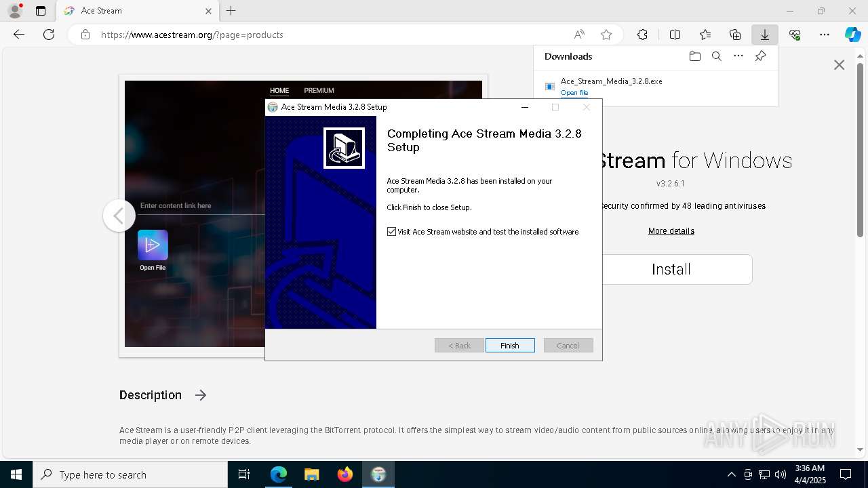
Task: Click the Install button on webpage
Action: 671,269
